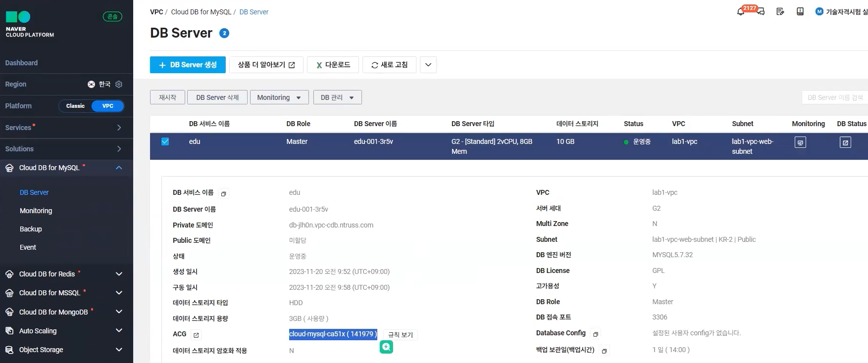Copy the DB 서비스 이름 value icon
Image resolution: width=868 pixels, height=363 pixels.
pos(223,194)
